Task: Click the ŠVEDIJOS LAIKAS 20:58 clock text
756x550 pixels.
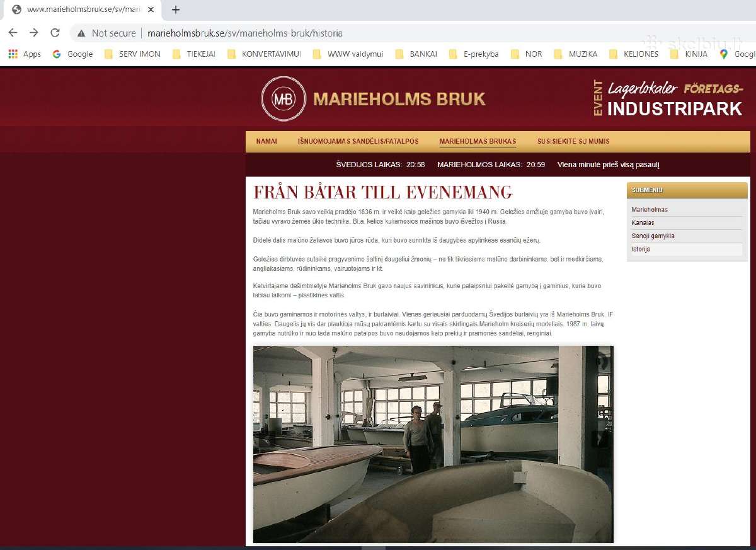Action: click(381, 164)
